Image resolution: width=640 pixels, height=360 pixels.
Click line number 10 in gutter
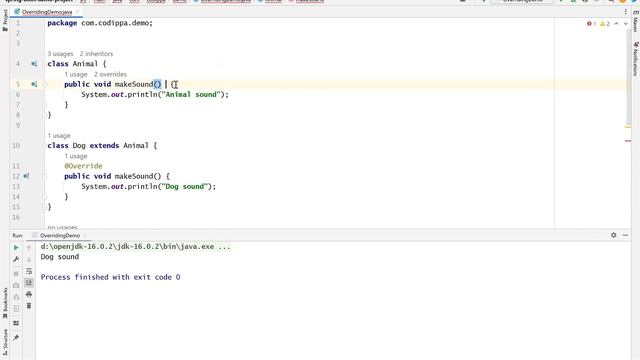pos(16,146)
